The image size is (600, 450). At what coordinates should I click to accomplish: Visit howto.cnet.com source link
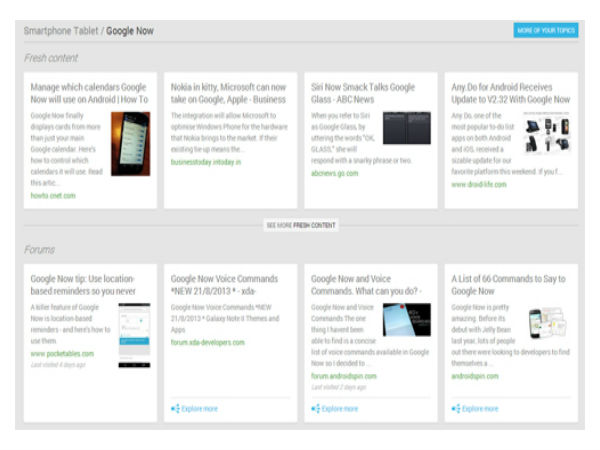tap(53, 196)
